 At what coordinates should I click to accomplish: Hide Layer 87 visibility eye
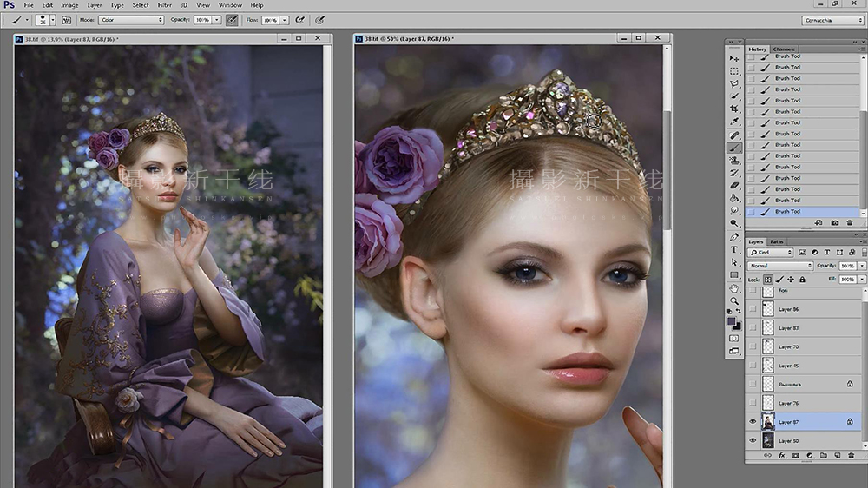click(753, 422)
